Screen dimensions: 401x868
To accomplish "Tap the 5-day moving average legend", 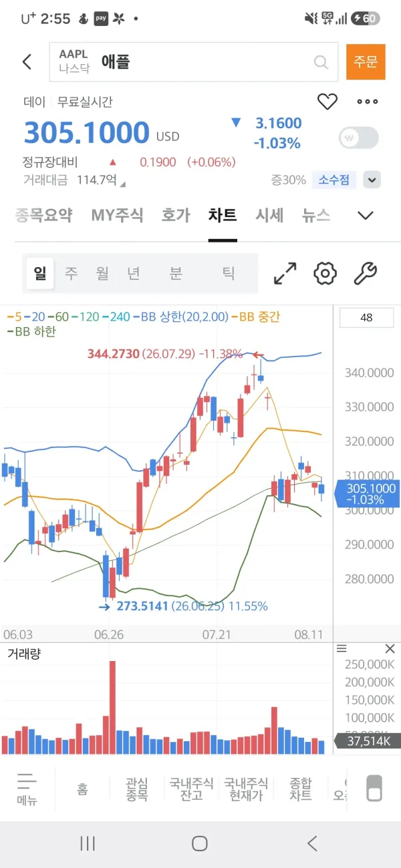I will (x=14, y=316).
